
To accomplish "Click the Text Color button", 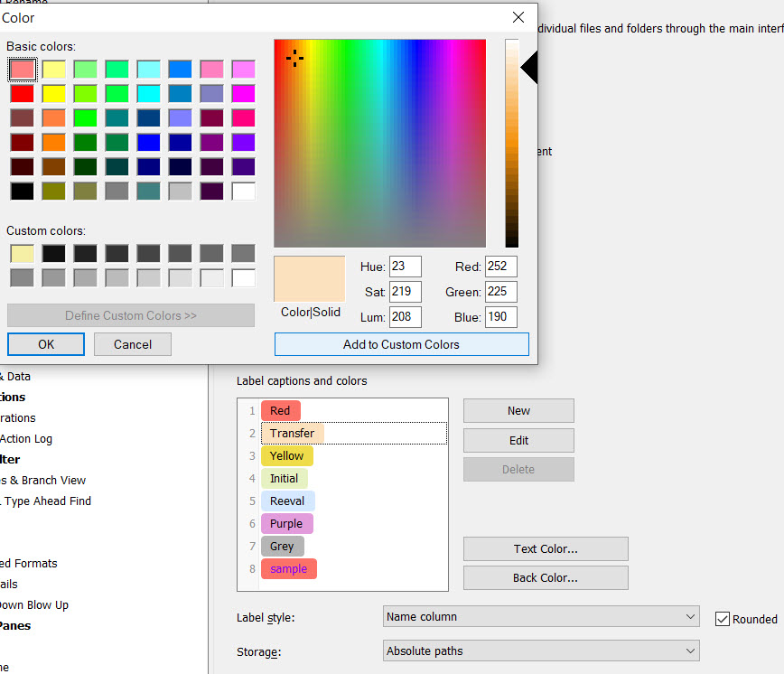I will point(546,548).
